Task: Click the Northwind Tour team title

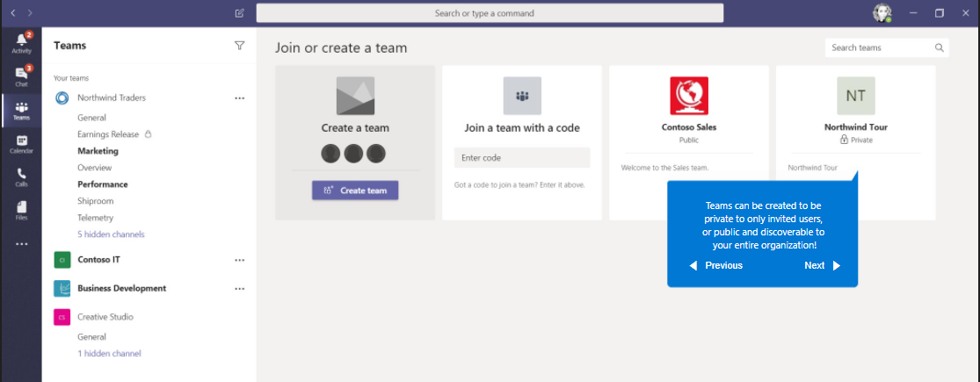Action: (x=855, y=127)
